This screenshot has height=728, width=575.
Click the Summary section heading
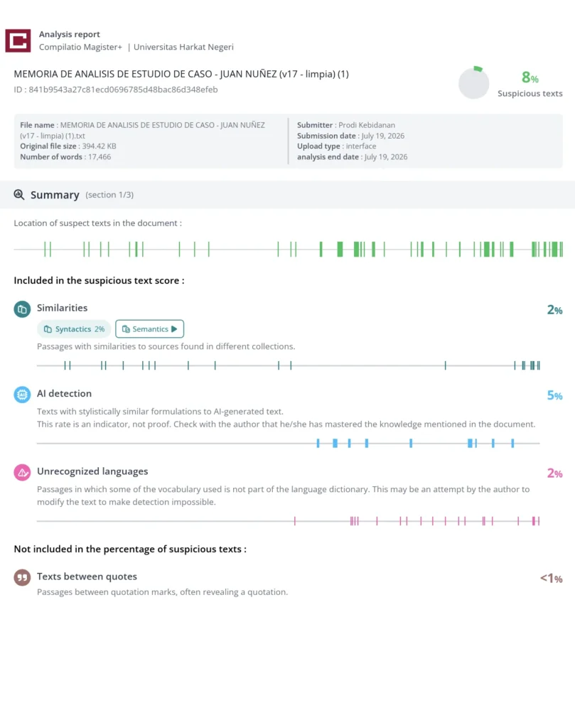coord(55,195)
